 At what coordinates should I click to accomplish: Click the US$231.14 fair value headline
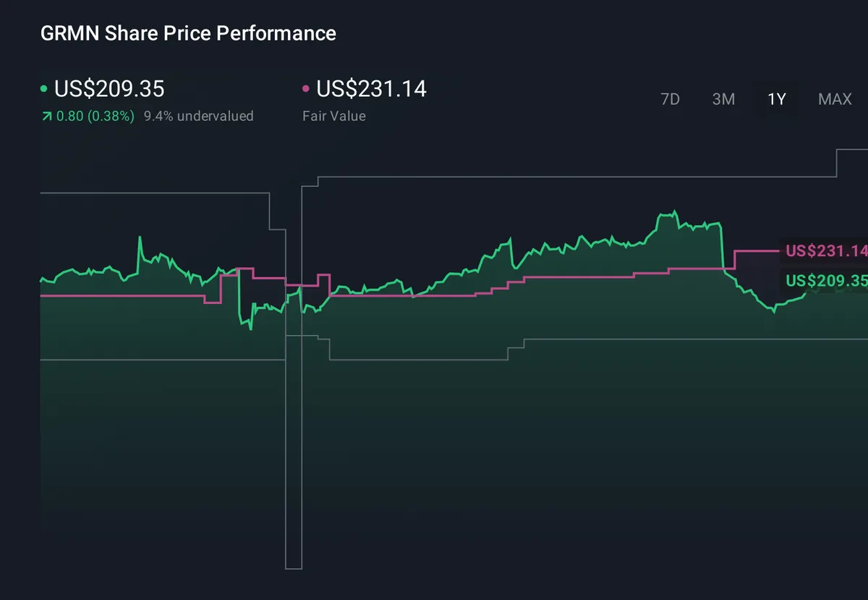(x=371, y=89)
